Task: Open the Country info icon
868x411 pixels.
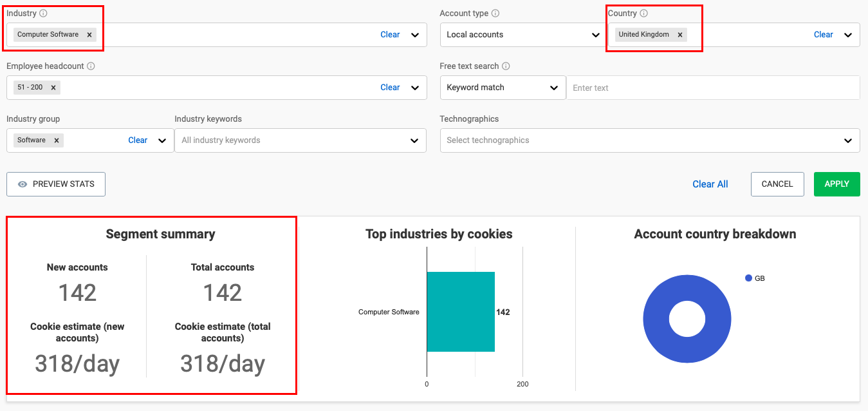Action: (x=644, y=14)
